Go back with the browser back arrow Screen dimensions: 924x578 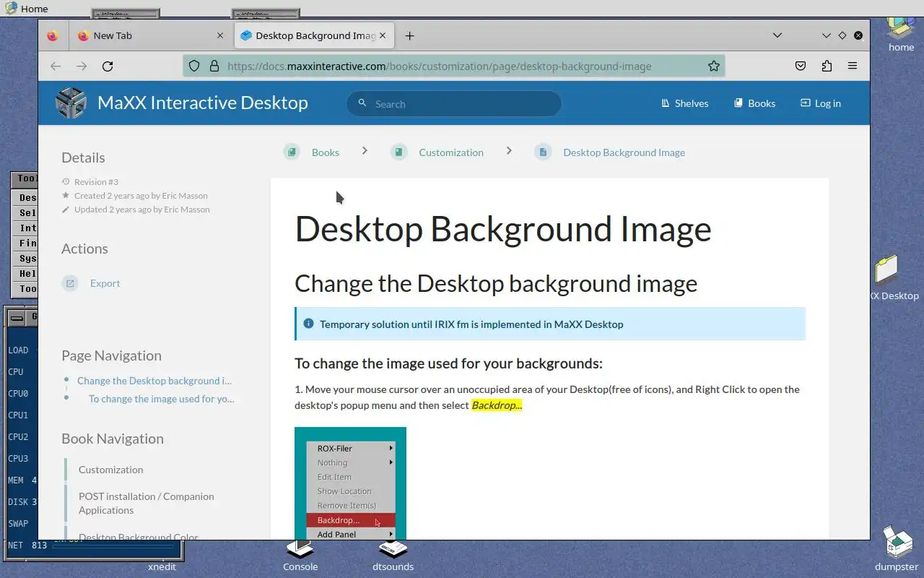[x=56, y=66]
